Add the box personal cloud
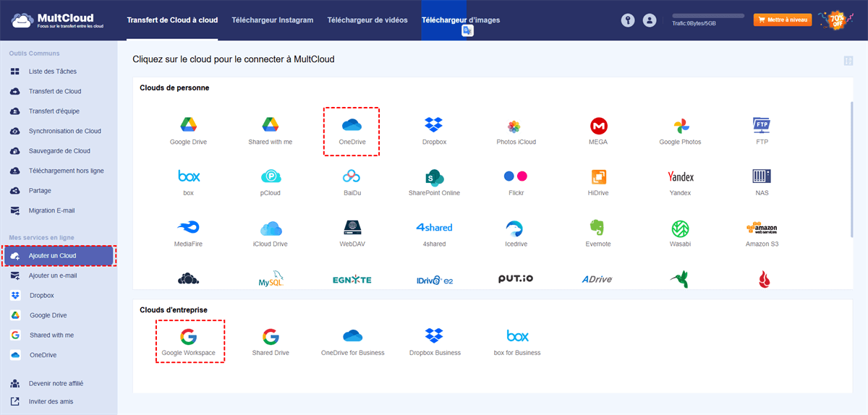 pos(188,182)
